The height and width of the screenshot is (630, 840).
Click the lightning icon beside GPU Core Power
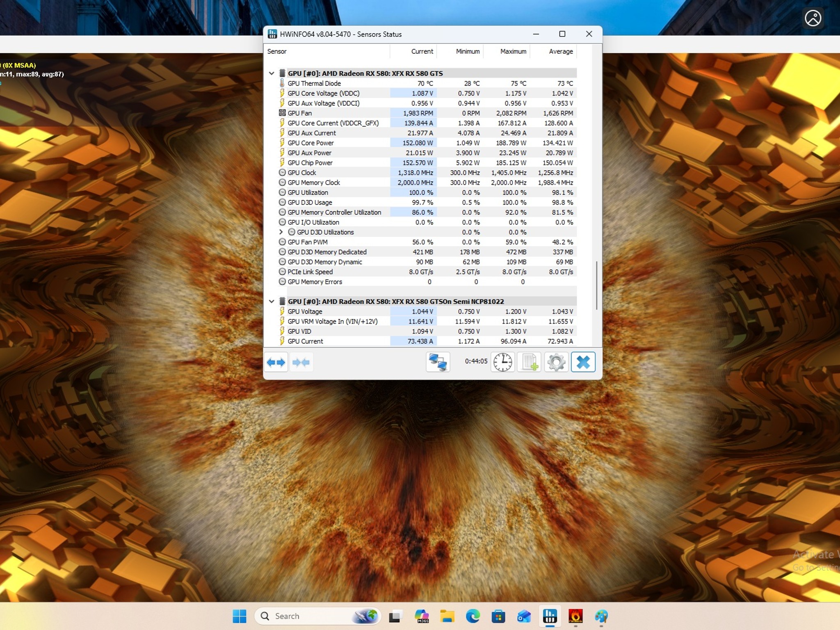coord(282,143)
